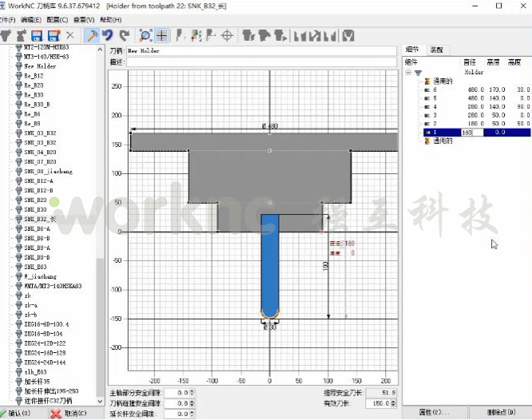Switch to the 装配 tab
This screenshot has width=532, height=420.
click(437, 50)
